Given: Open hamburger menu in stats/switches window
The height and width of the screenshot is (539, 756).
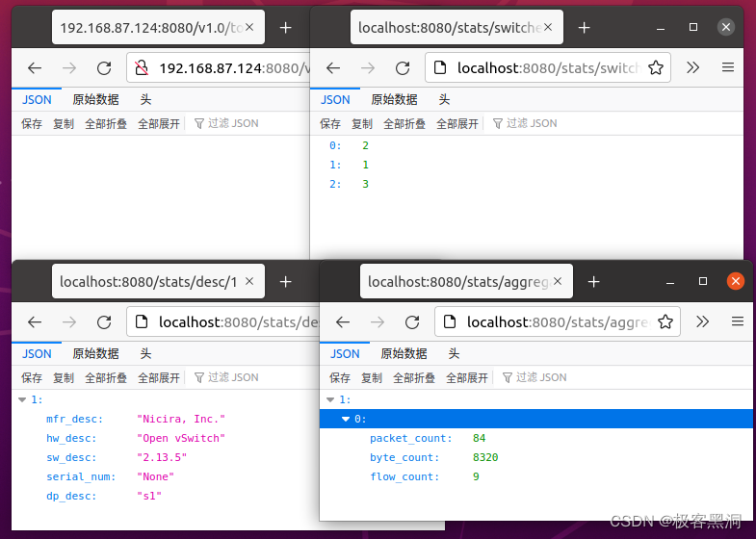Looking at the screenshot, I should (728, 67).
